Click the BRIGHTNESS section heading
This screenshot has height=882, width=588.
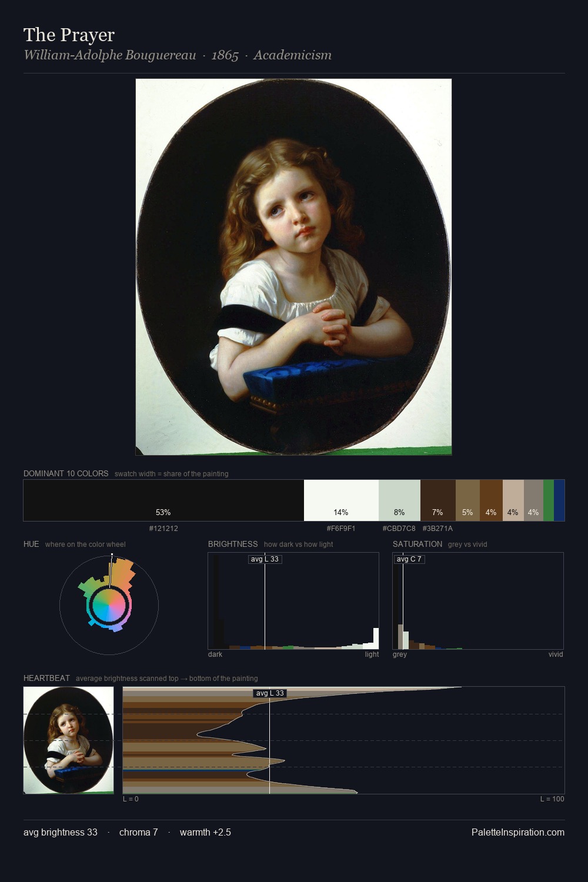[233, 544]
